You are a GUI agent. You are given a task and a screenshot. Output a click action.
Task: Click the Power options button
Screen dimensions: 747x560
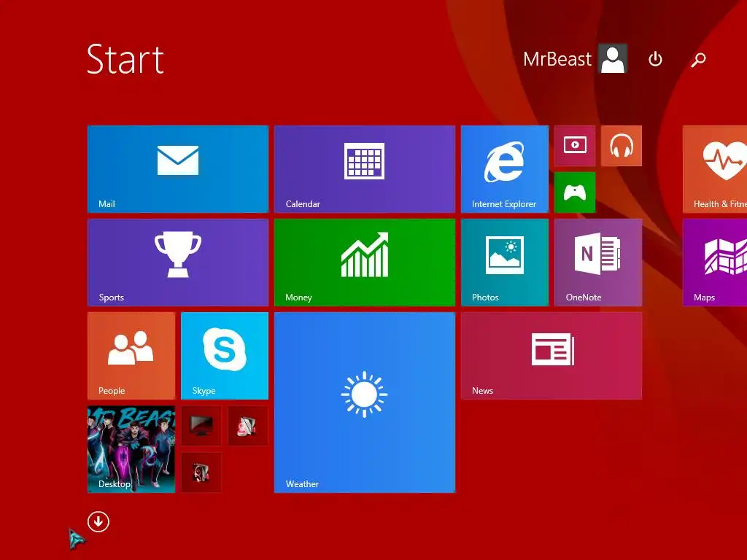coord(656,59)
